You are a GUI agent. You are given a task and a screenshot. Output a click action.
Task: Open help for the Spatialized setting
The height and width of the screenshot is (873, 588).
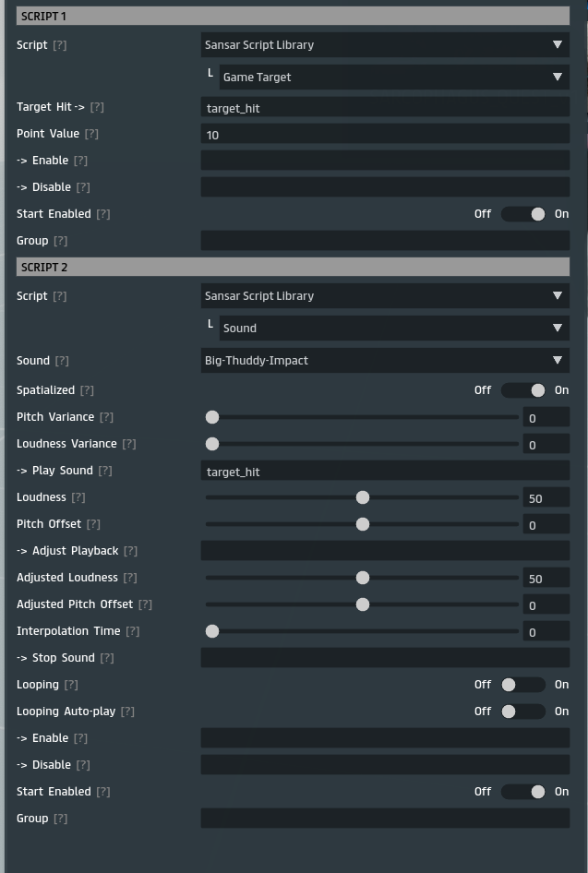pyautogui.click(x=87, y=390)
